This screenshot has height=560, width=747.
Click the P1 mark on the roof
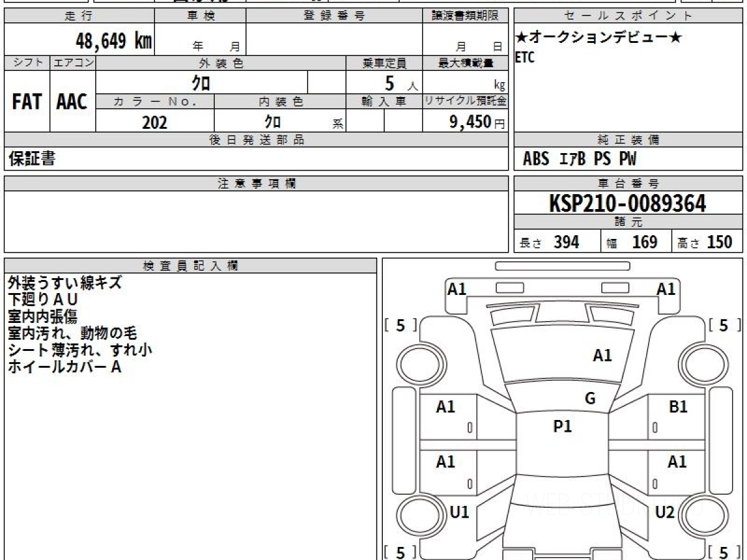pos(562,426)
